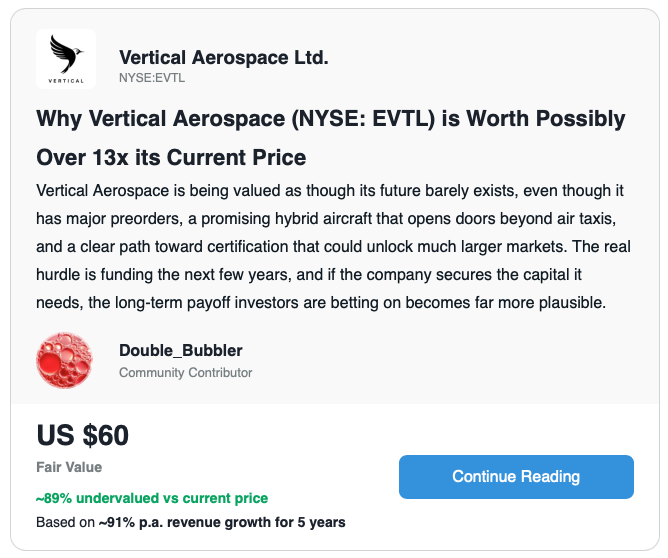Viewport: 668px width, 558px height.
Task: Select the NYSE:EVTL ticker below company name
Action: click(x=152, y=78)
